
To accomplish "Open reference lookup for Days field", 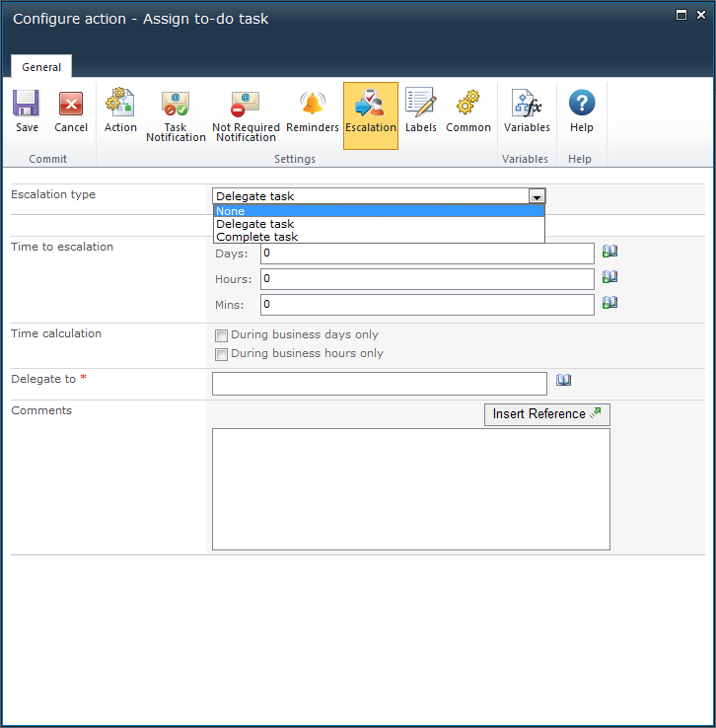I will pos(609,252).
